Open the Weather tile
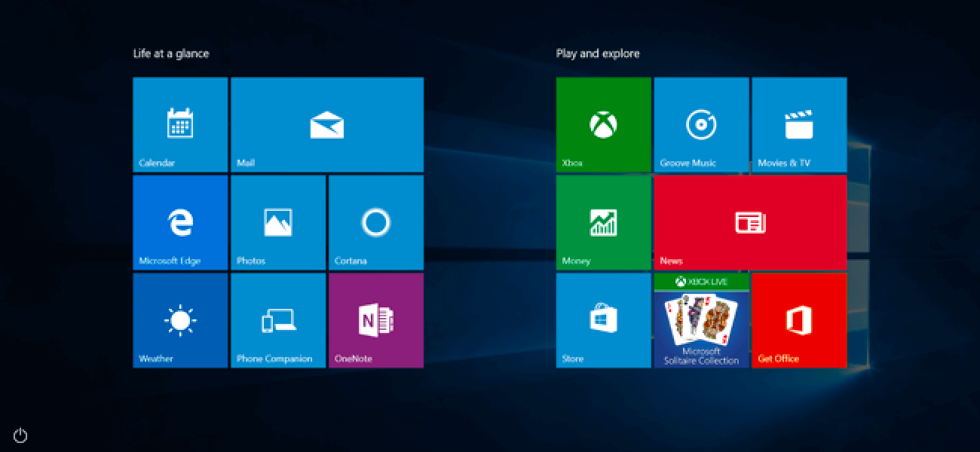This screenshot has height=452, width=980. tap(180, 320)
